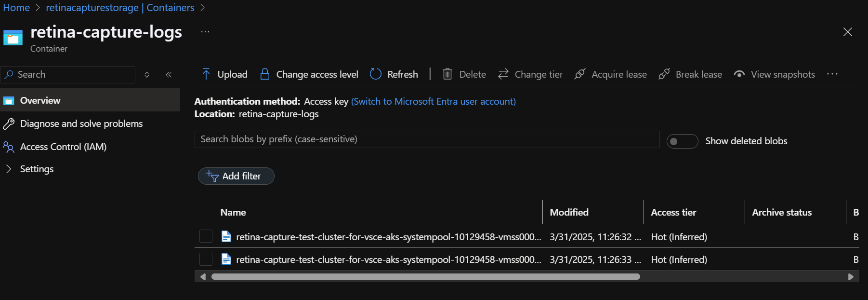Click the Upload toolbar label
The image size is (868, 300).
coord(232,74)
